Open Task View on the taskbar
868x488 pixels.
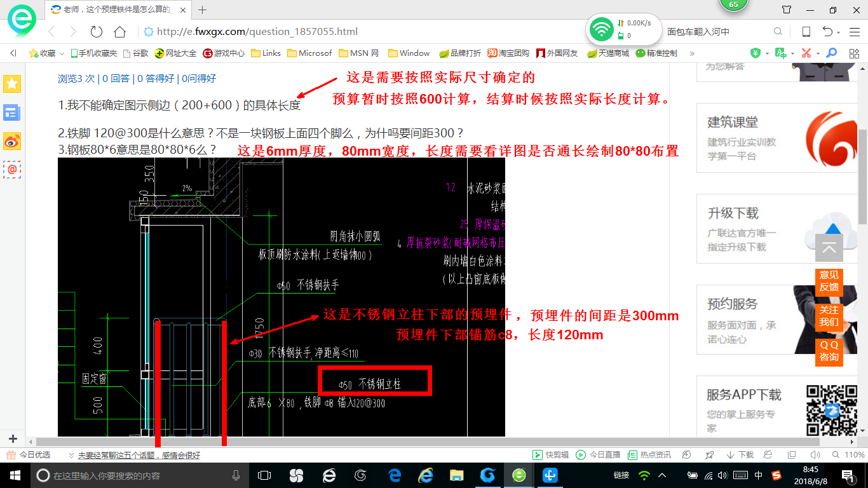click(x=264, y=475)
